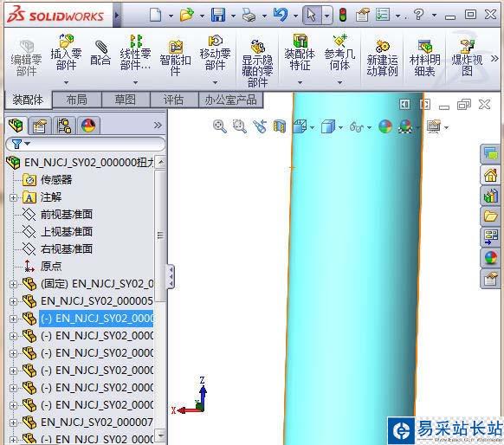Click the Rebuild traffic light icon
Image resolution: width=504 pixels, height=445 pixels.
(x=343, y=15)
